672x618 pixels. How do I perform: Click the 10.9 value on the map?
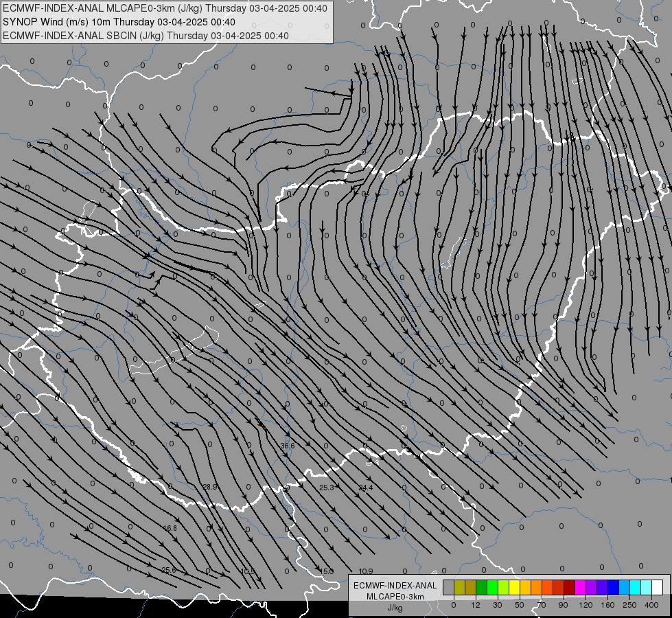click(366, 571)
